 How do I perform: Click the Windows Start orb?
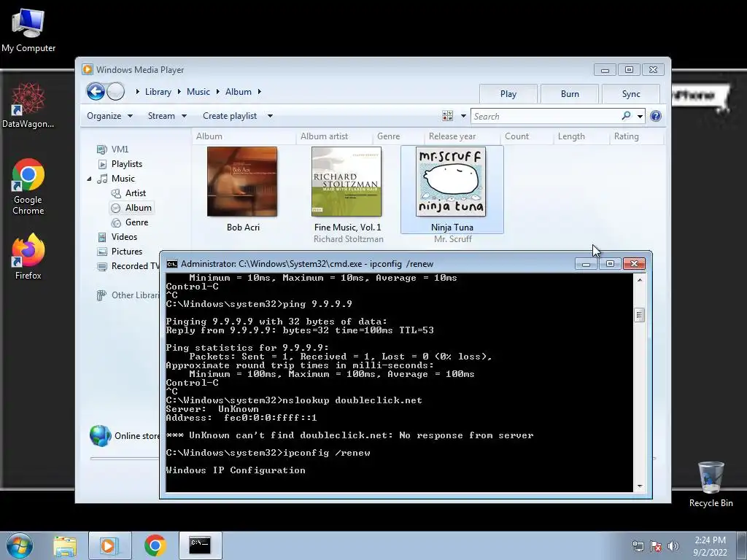[x=20, y=545]
